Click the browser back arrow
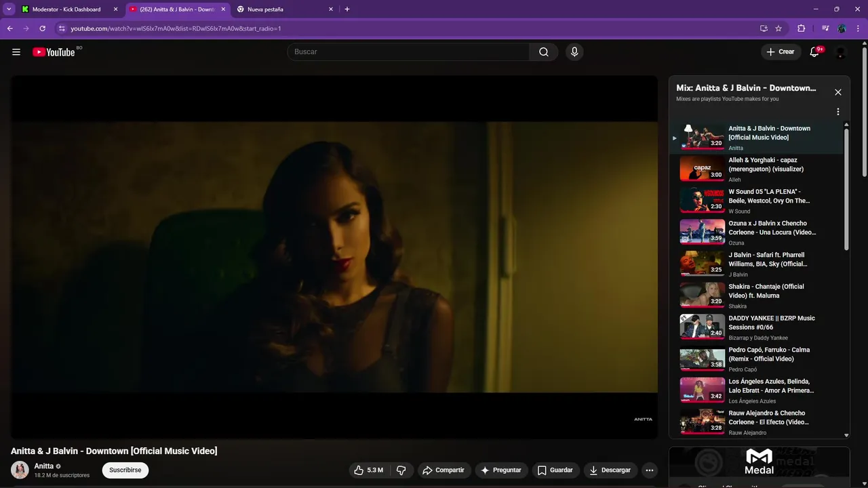Image resolution: width=868 pixels, height=488 pixels. point(10,28)
